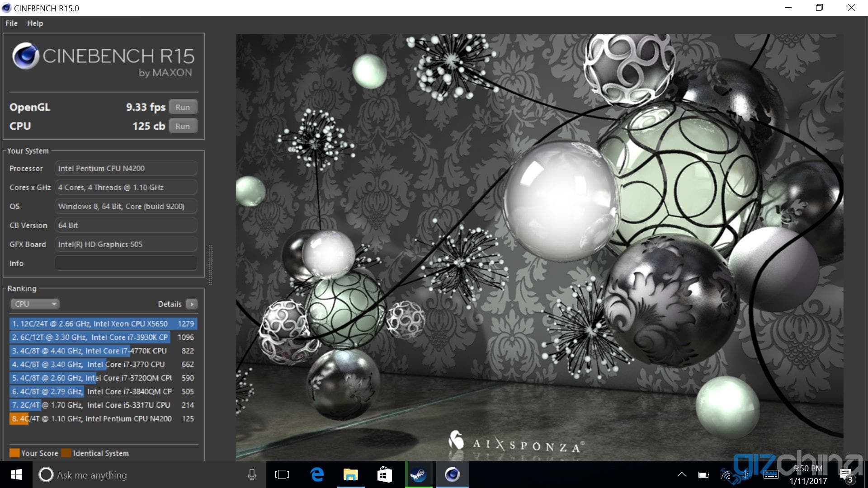Show hidden system tray icons

click(x=681, y=474)
